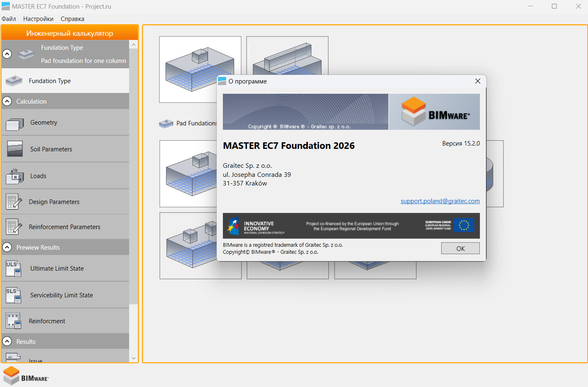Click the ULS calculator icon
This screenshot has width=588, height=387.
pos(14,269)
